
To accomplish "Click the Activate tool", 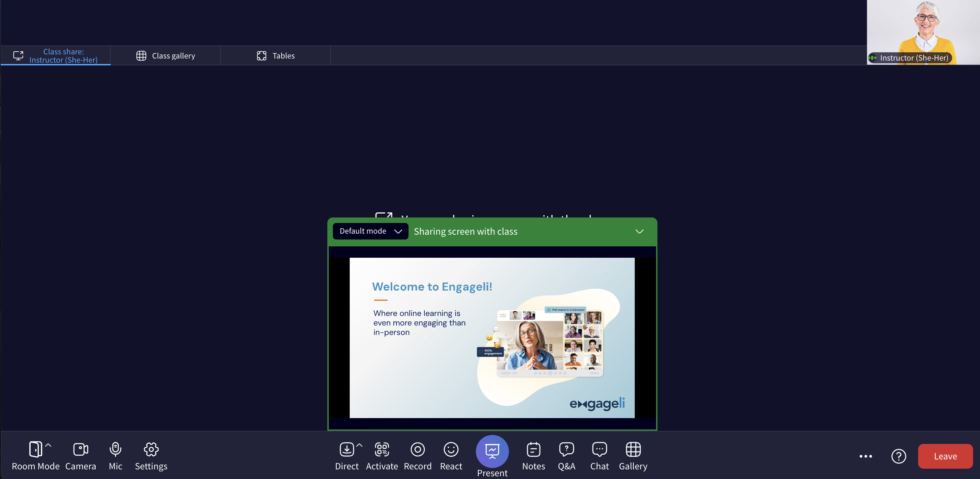I will [x=382, y=456].
